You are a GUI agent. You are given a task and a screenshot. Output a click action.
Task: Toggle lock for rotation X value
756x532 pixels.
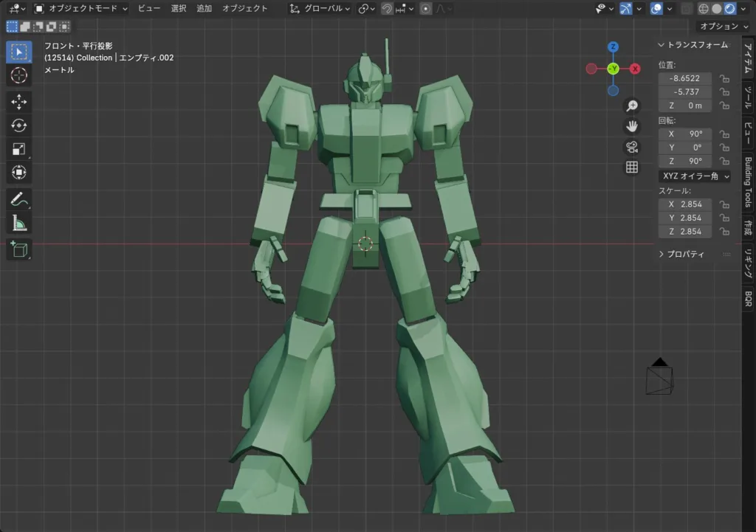[724, 134]
